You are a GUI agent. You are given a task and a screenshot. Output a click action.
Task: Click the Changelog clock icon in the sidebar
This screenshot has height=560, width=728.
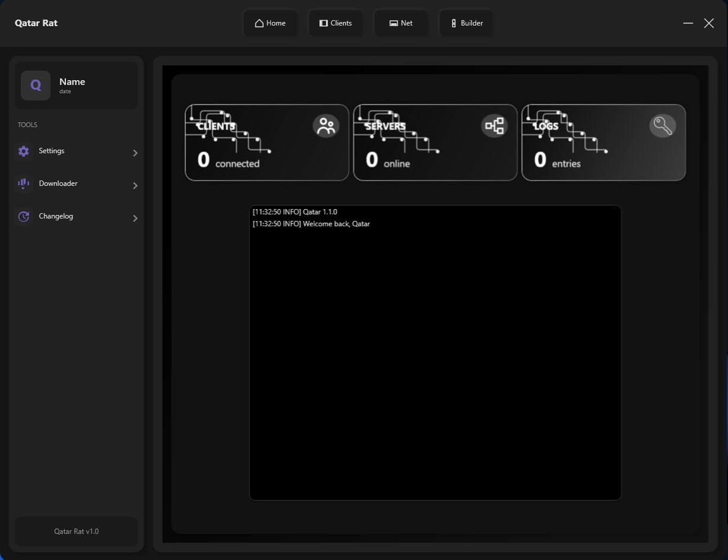pyautogui.click(x=23, y=216)
